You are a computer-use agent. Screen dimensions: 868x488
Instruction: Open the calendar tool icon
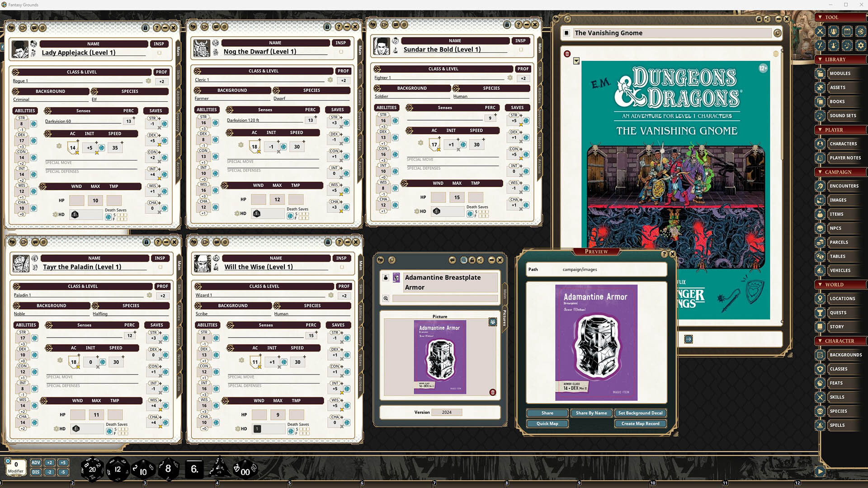847,31
